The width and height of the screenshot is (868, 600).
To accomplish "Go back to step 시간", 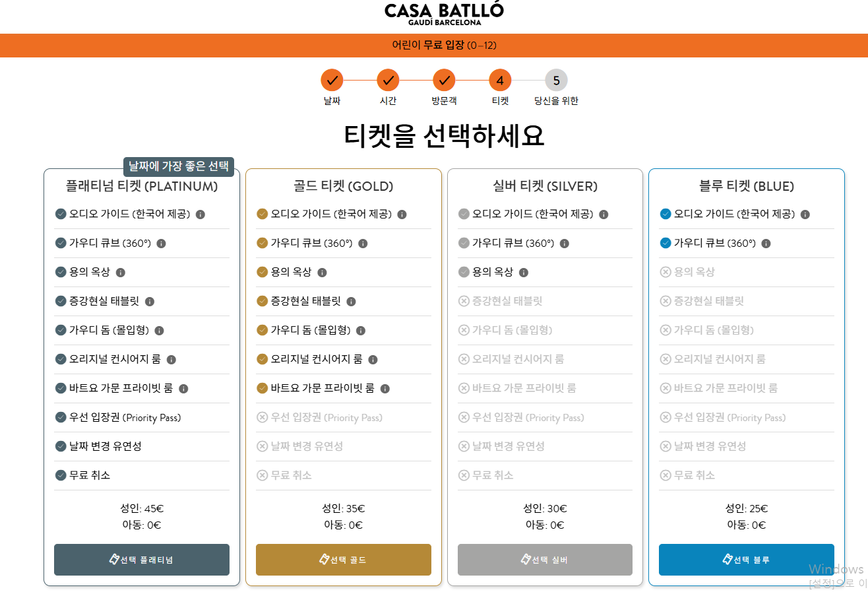I will coord(388,81).
